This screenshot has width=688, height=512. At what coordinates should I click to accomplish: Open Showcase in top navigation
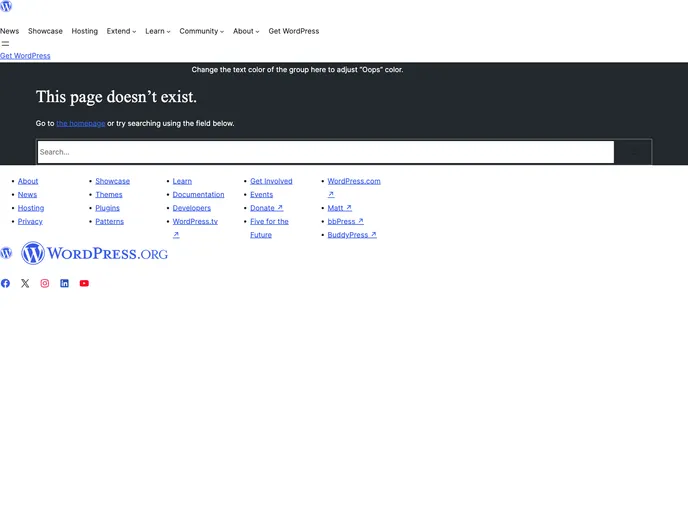(x=45, y=31)
